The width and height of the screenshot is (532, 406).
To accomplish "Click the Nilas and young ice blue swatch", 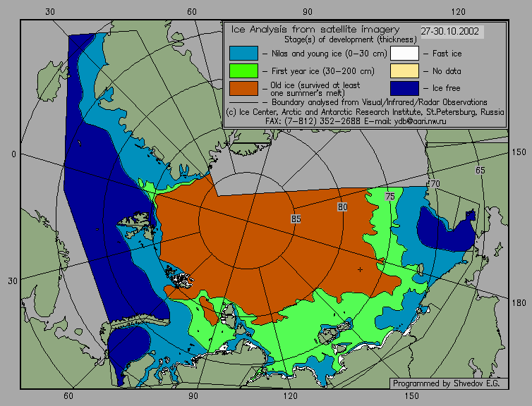I will coord(243,53).
